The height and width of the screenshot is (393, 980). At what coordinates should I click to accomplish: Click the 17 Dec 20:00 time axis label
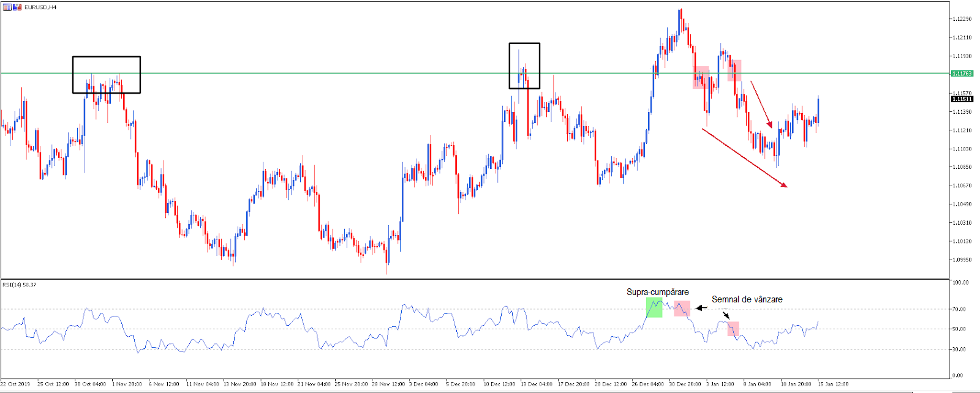pos(574,384)
